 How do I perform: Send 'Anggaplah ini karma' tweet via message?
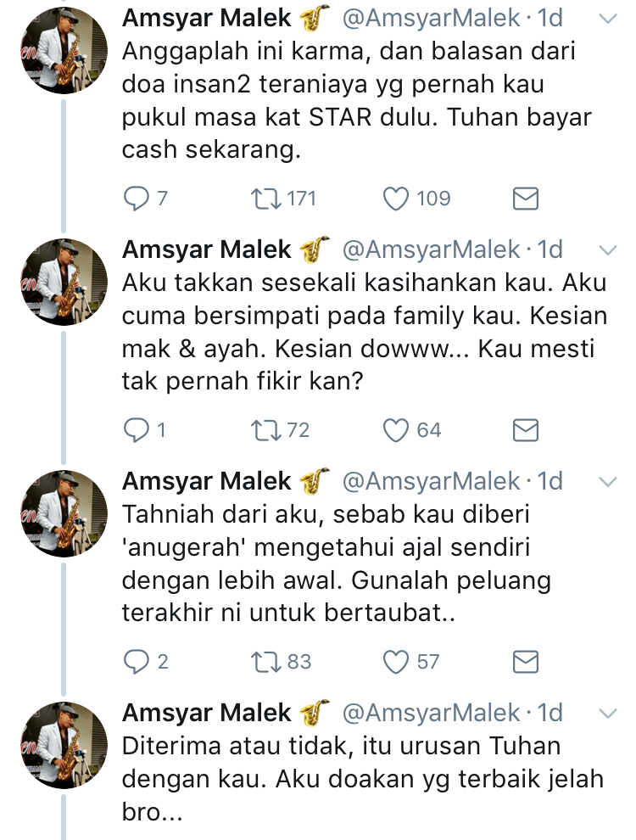click(x=527, y=199)
